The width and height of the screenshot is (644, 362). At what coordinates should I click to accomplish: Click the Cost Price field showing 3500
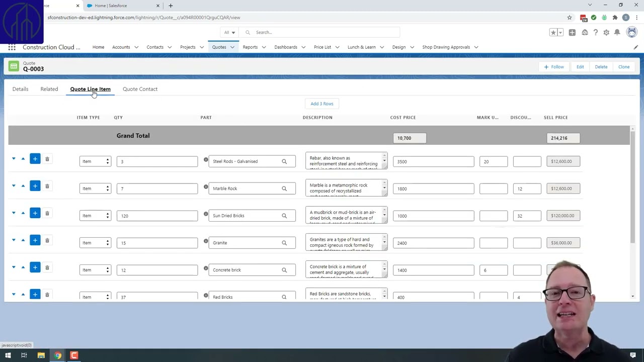(x=433, y=161)
